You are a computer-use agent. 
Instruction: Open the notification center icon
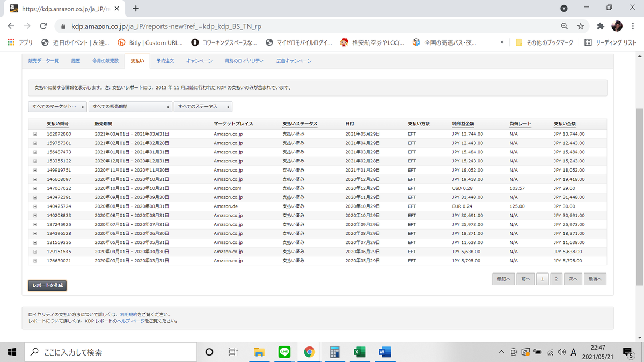pyautogui.click(x=628, y=352)
